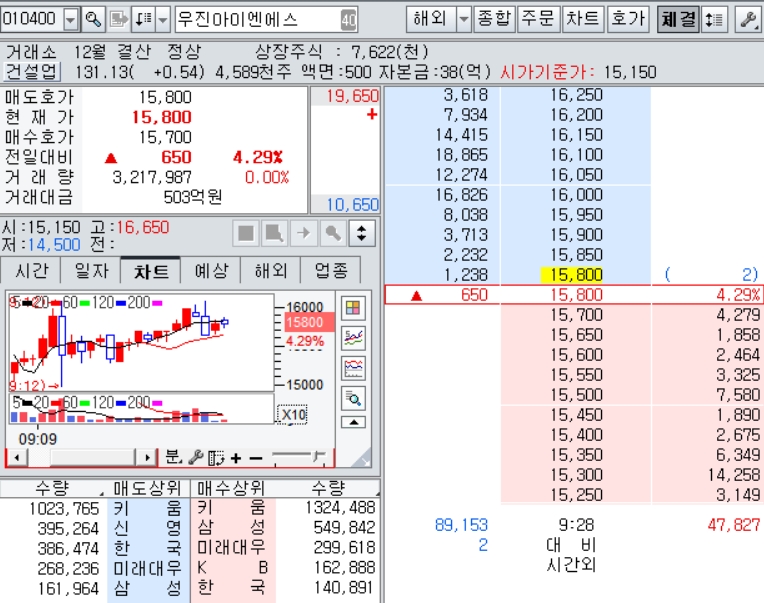Screen dimensions: 764x603
Task: Open the 주문 order screen
Action: click(538, 19)
